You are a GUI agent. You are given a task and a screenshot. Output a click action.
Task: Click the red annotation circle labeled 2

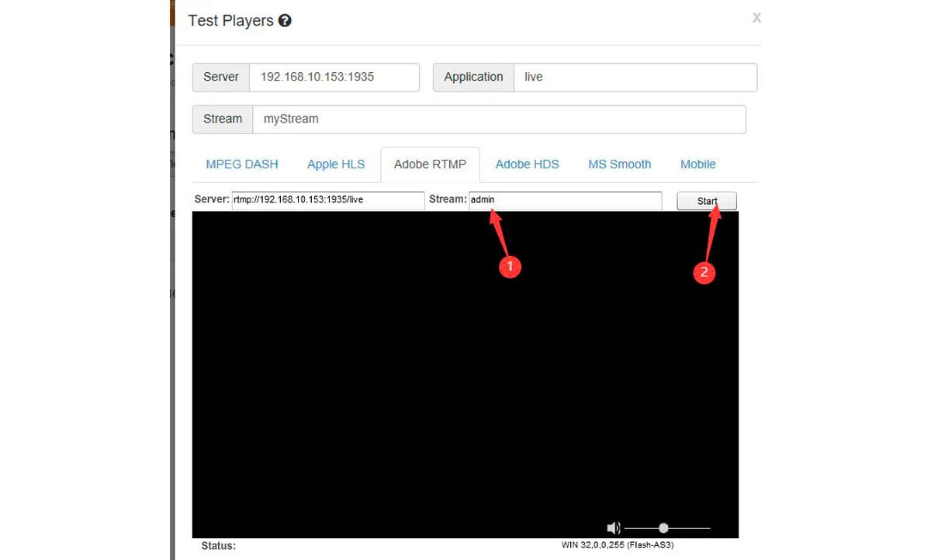[x=704, y=273]
